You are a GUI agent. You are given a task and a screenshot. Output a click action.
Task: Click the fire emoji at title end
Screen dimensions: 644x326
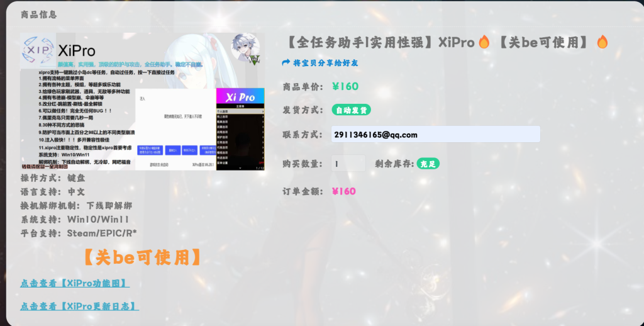[602, 42]
